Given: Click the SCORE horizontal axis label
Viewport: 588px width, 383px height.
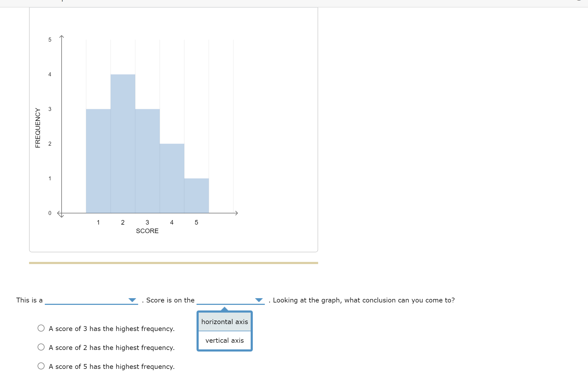Looking at the screenshot, I should click(147, 231).
